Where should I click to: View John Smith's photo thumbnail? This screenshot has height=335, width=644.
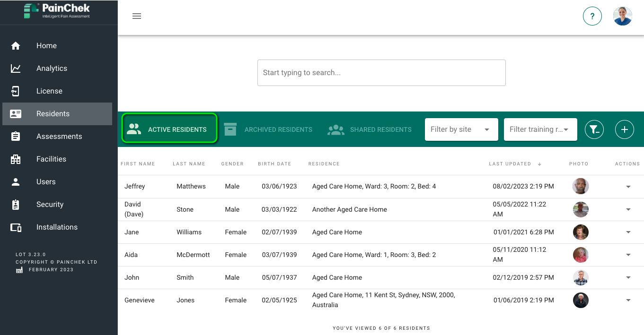[x=581, y=277]
